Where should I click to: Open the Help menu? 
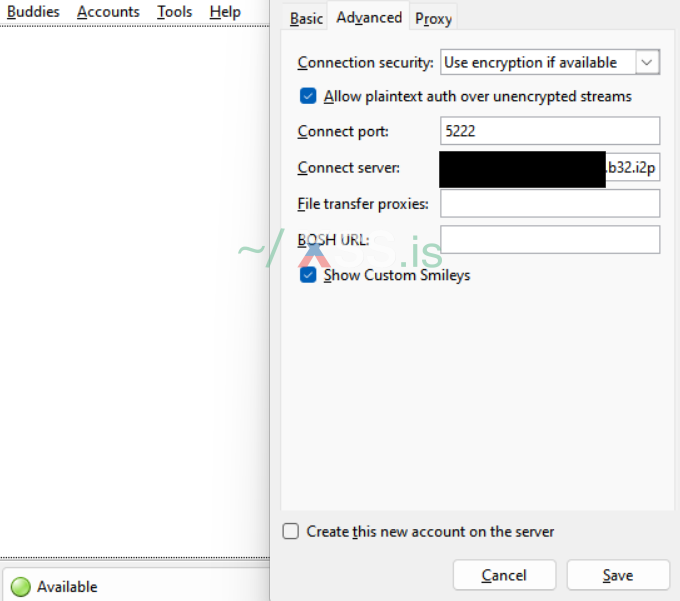point(225,12)
